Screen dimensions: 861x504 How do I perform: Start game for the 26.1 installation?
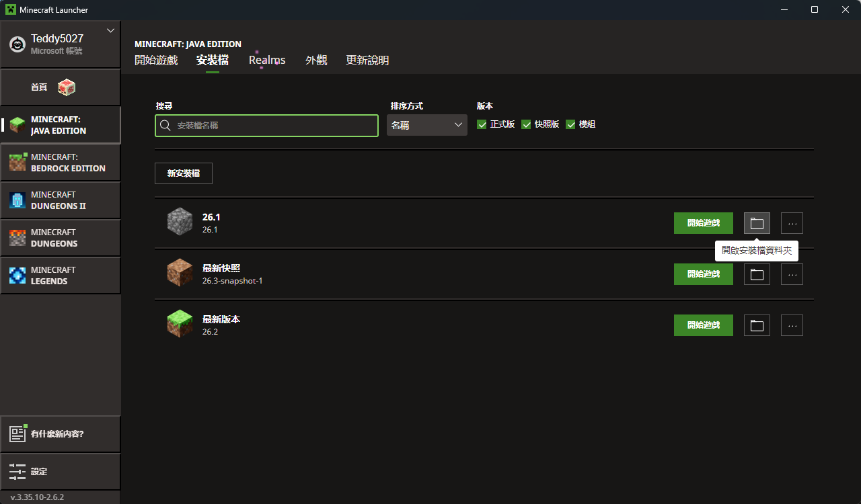pyautogui.click(x=704, y=223)
